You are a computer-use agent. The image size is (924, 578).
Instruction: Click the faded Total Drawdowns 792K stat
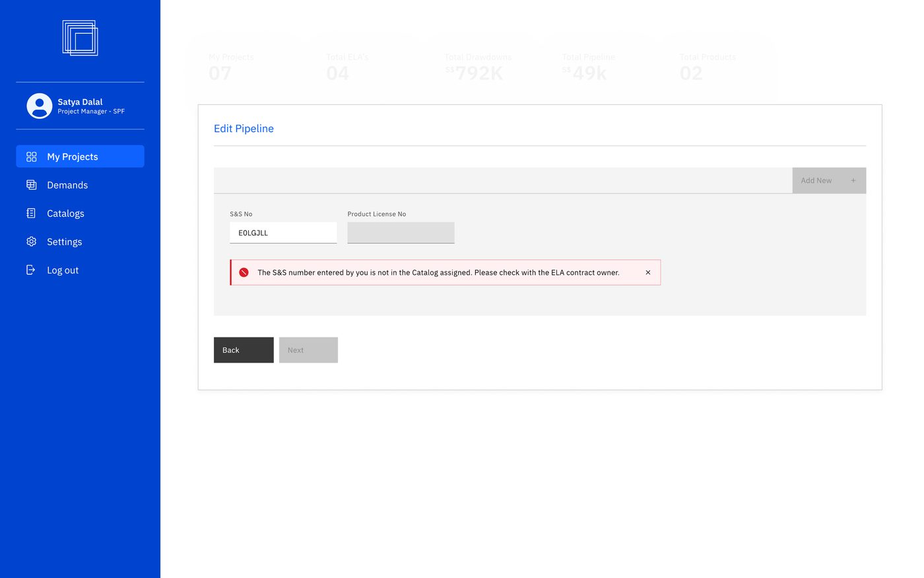478,67
